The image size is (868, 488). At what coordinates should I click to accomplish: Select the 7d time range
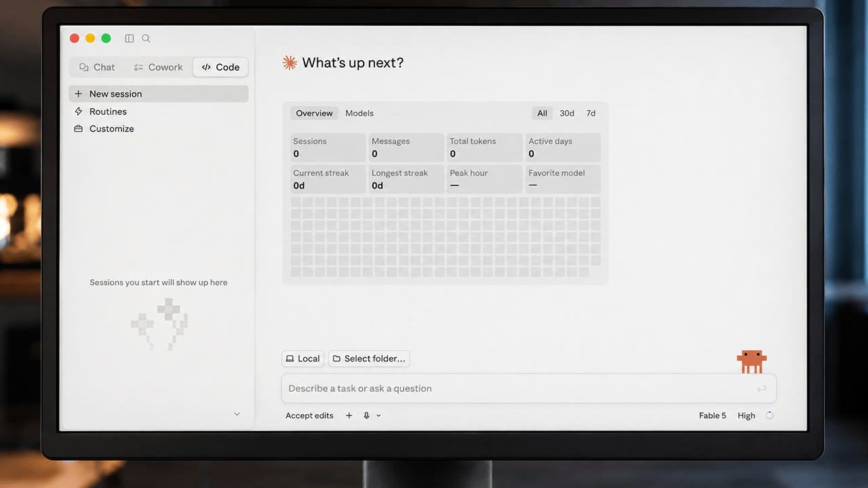[x=591, y=113]
